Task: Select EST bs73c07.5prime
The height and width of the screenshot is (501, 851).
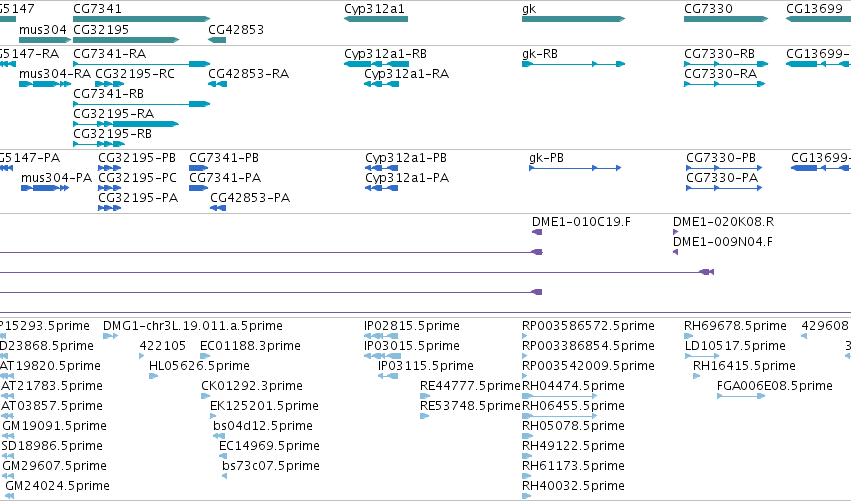Action: [x=225, y=477]
